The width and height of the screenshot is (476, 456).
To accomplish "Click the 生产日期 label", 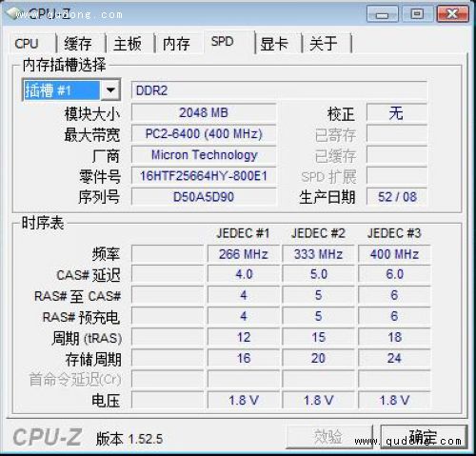I will tap(327, 197).
